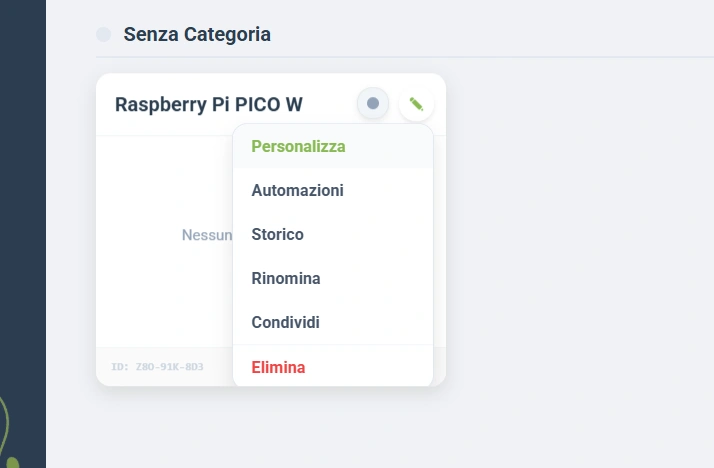Click the Raspberry Pi PICO W title

point(209,104)
